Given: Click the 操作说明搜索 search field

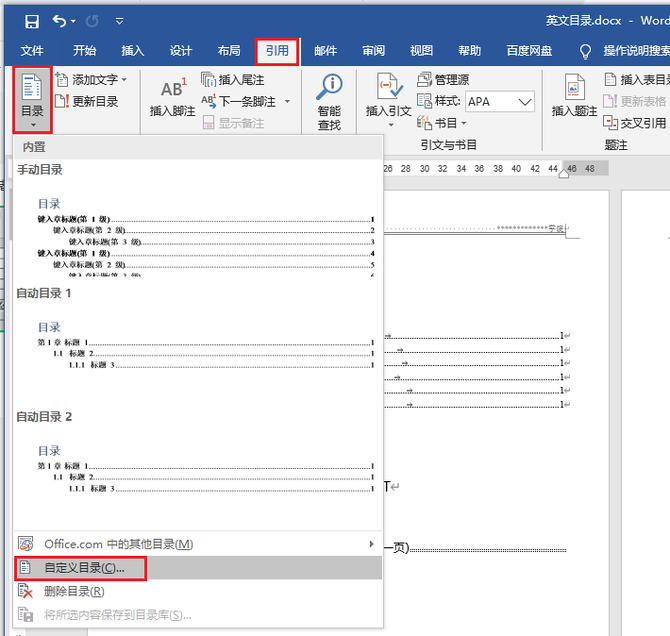Looking at the screenshot, I should (x=636, y=51).
